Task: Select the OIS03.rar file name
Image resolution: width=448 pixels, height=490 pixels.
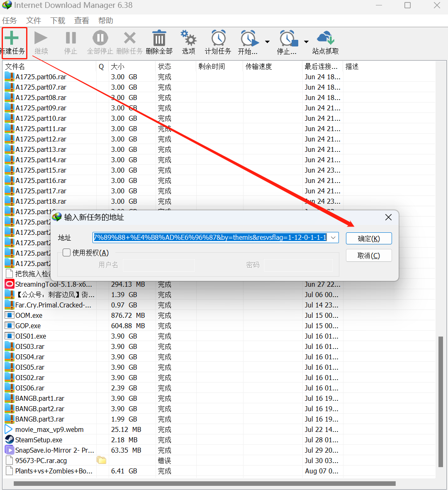Action: coord(30,346)
